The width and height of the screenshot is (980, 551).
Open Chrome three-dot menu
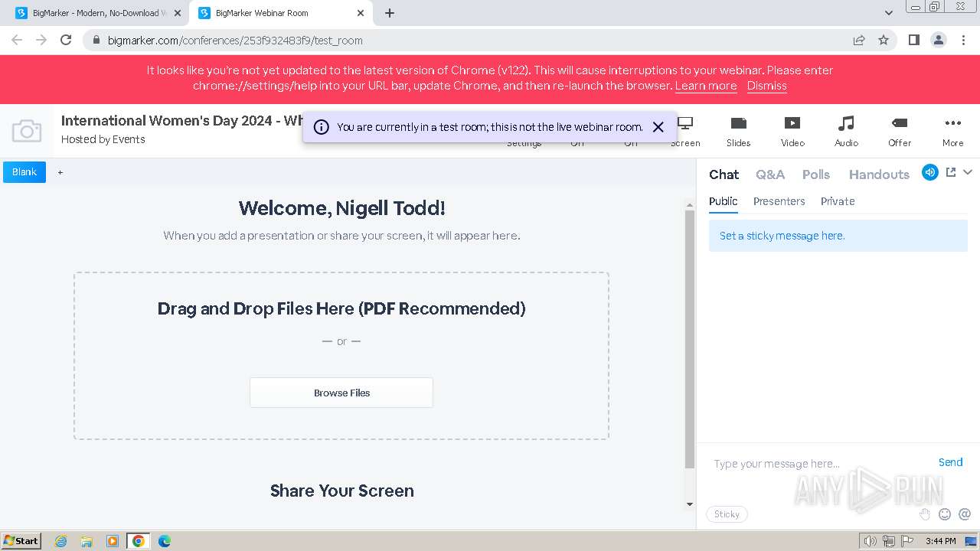pos(963,40)
